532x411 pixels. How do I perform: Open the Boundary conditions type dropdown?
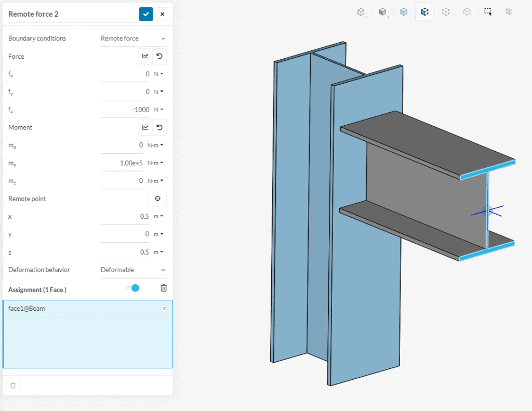(x=133, y=38)
